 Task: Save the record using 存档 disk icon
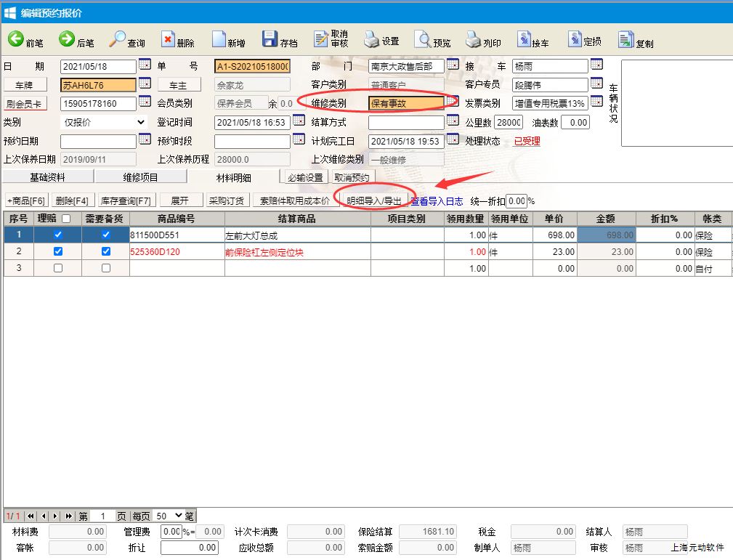pos(270,40)
